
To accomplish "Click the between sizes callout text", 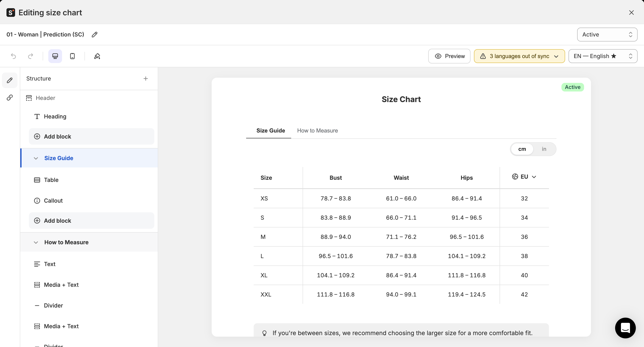I will coord(402,333).
